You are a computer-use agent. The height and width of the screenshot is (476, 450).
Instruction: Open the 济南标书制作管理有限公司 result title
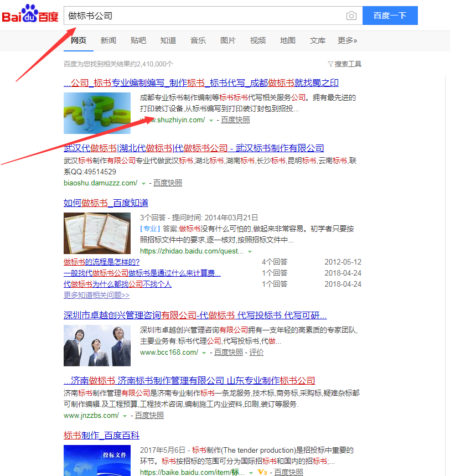pyautogui.click(x=189, y=380)
